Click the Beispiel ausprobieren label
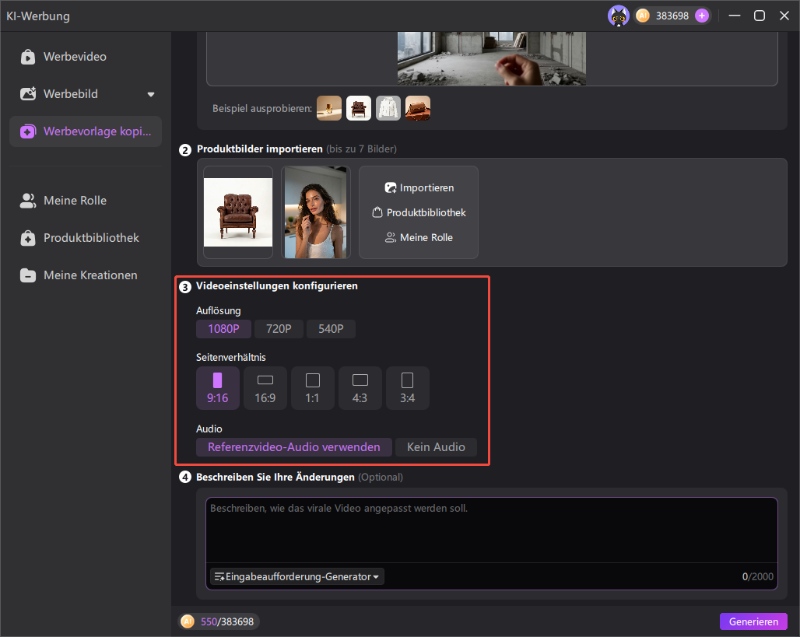 [x=262, y=108]
